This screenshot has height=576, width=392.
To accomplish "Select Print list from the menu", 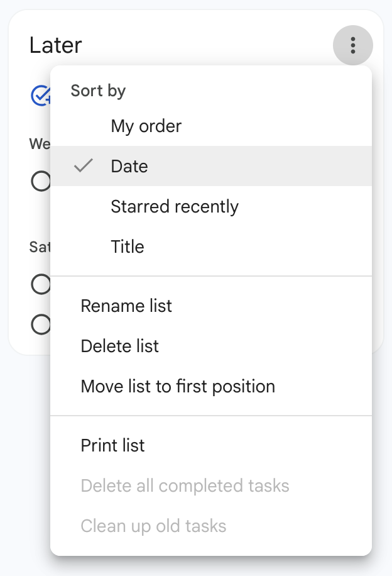I will point(112,445).
